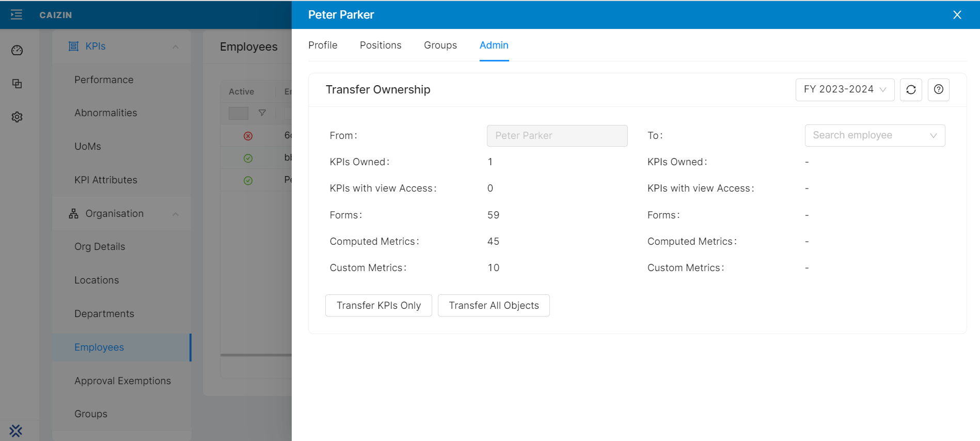The height and width of the screenshot is (441, 980).
Task: Click the filter funnel icon in Active column
Action: tap(262, 113)
